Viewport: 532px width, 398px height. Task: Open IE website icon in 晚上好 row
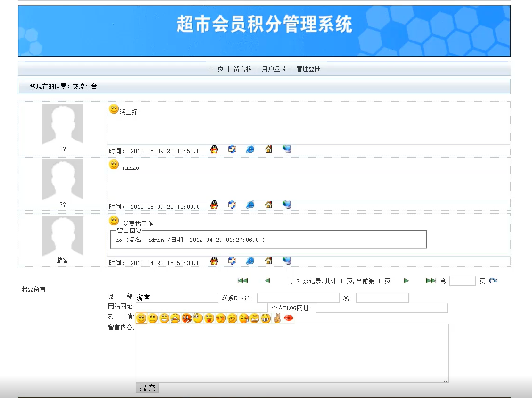click(x=250, y=149)
